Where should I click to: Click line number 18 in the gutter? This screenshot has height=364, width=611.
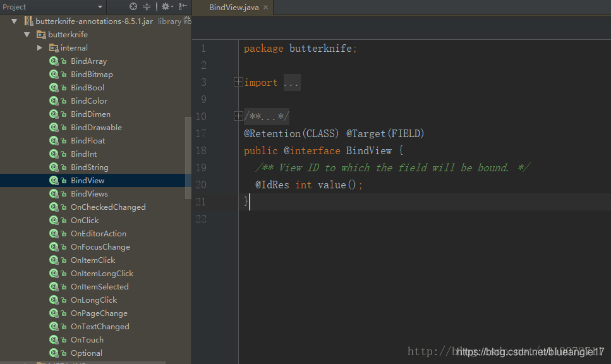(x=201, y=150)
